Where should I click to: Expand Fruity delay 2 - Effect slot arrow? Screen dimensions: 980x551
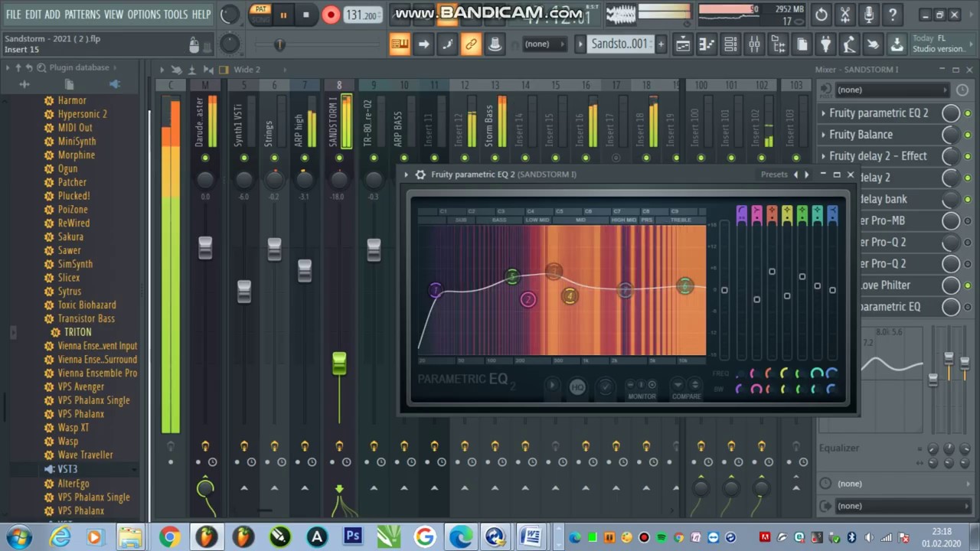pos(823,156)
